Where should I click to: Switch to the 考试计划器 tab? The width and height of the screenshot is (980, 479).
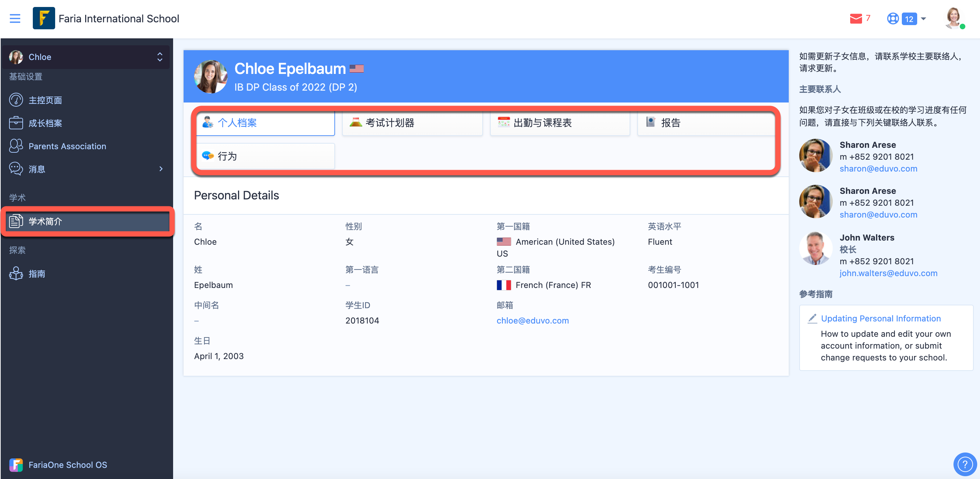pyautogui.click(x=412, y=123)
